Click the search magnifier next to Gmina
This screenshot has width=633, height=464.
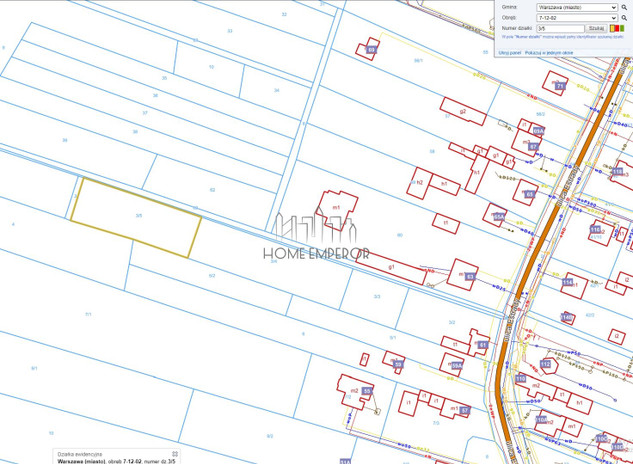(x=625, y=7)
